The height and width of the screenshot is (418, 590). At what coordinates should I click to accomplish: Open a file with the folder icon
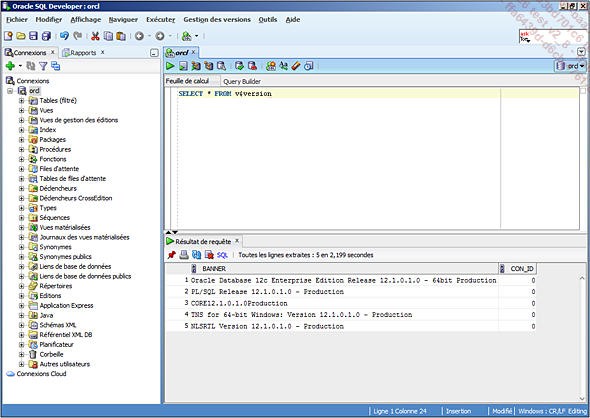(21, 36)
